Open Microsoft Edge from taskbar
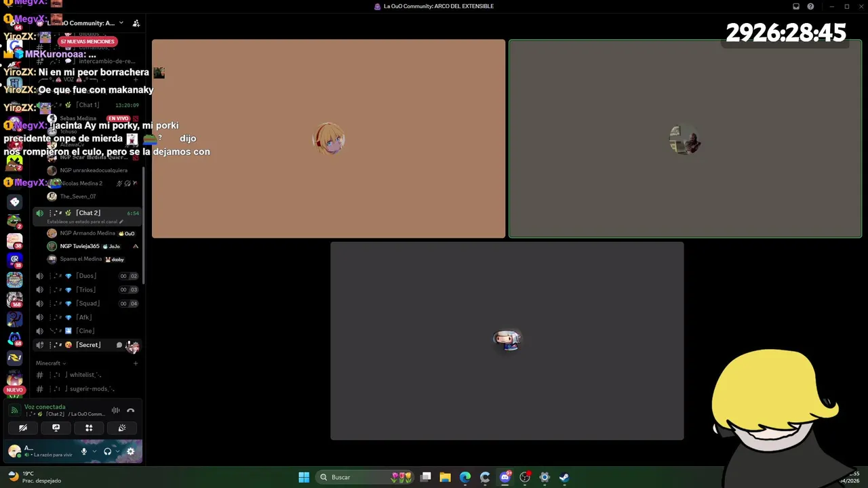Image resolution: width=868 pixels, height=488 pixels. coord(465,477)
